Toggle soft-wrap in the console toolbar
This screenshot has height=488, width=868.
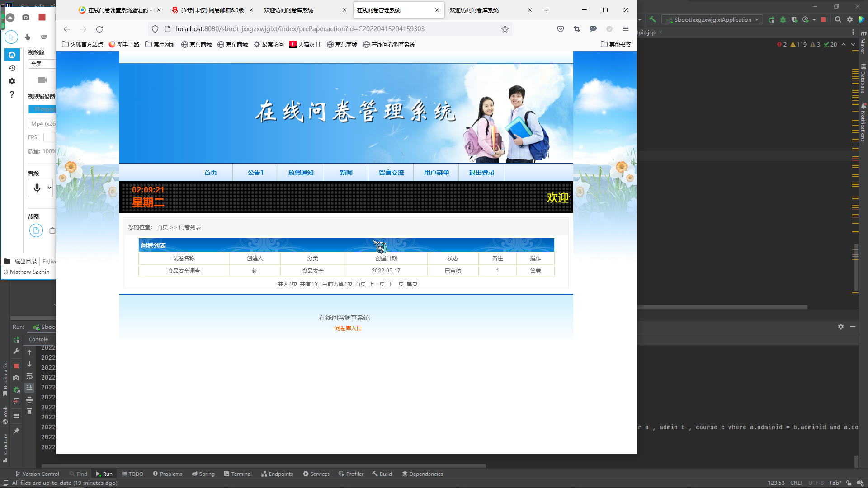pyautogui.click(x=29, y=376)
